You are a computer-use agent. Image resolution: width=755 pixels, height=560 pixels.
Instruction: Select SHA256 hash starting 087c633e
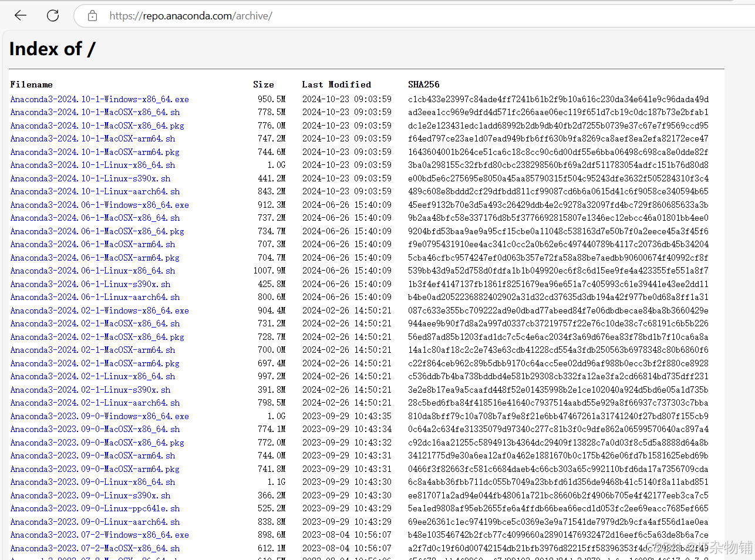tap(558, 311)
